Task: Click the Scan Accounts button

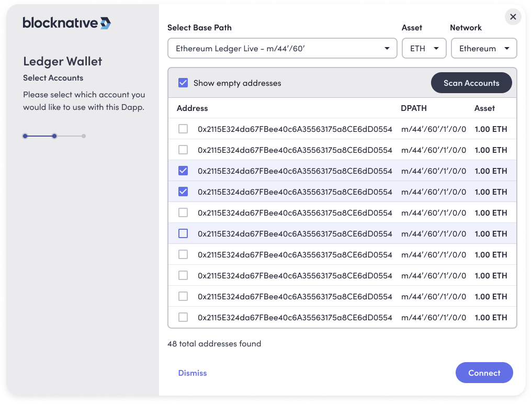Action: pos(471,83)
